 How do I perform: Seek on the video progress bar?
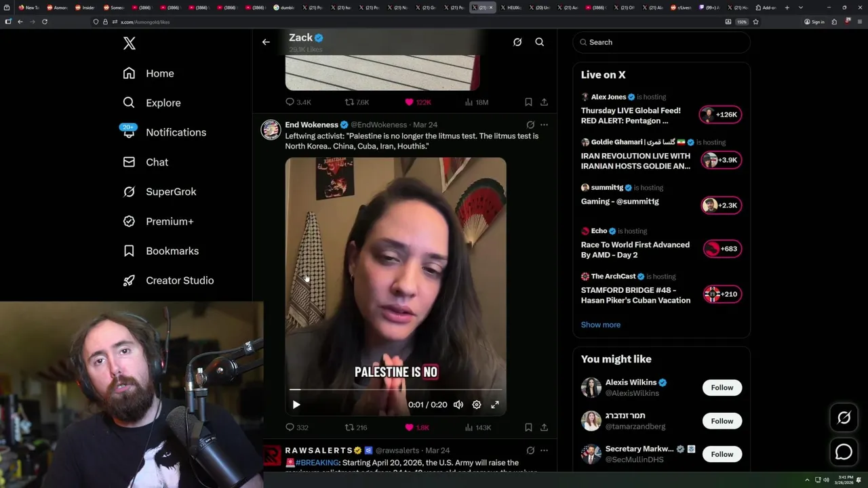[x=395, y=390]
